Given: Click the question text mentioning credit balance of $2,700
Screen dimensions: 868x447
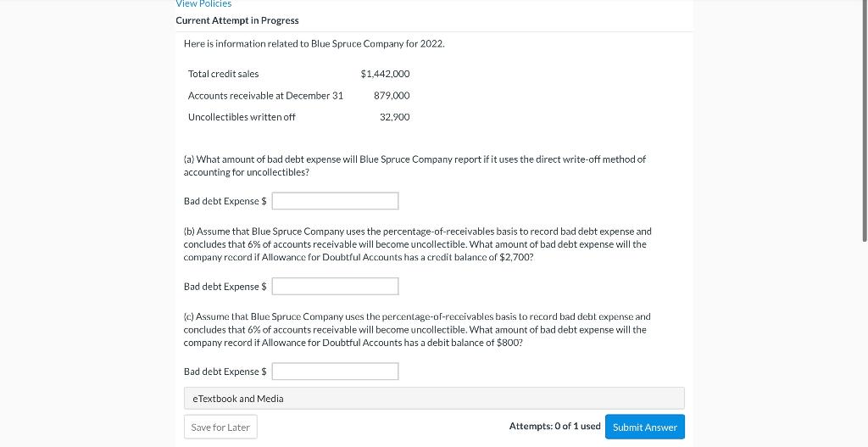Looking at the screenshot, I should (417, 244).
